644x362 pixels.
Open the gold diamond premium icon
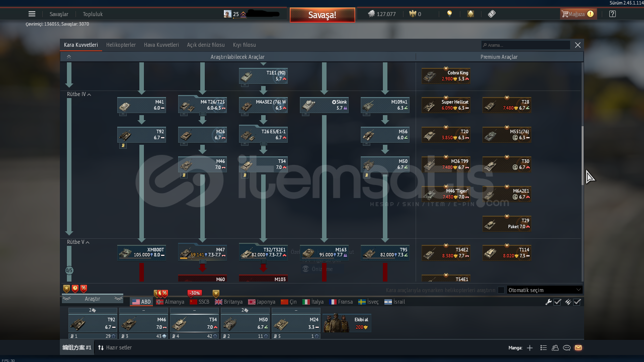(470, 14)
